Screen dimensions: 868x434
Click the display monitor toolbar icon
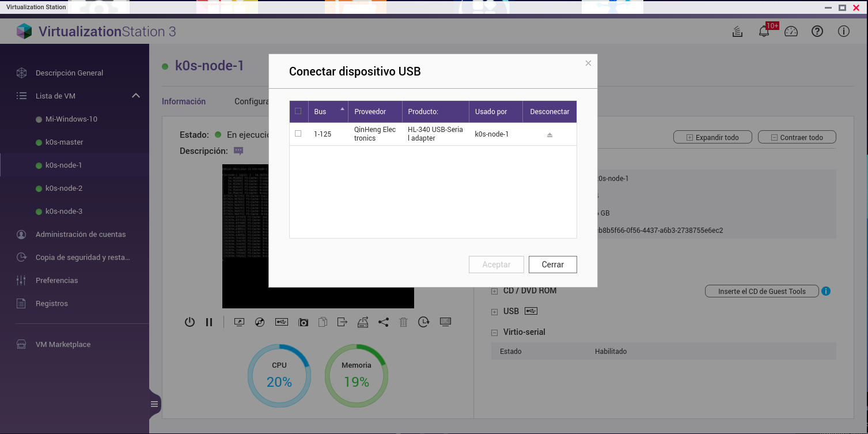point(445,322)
